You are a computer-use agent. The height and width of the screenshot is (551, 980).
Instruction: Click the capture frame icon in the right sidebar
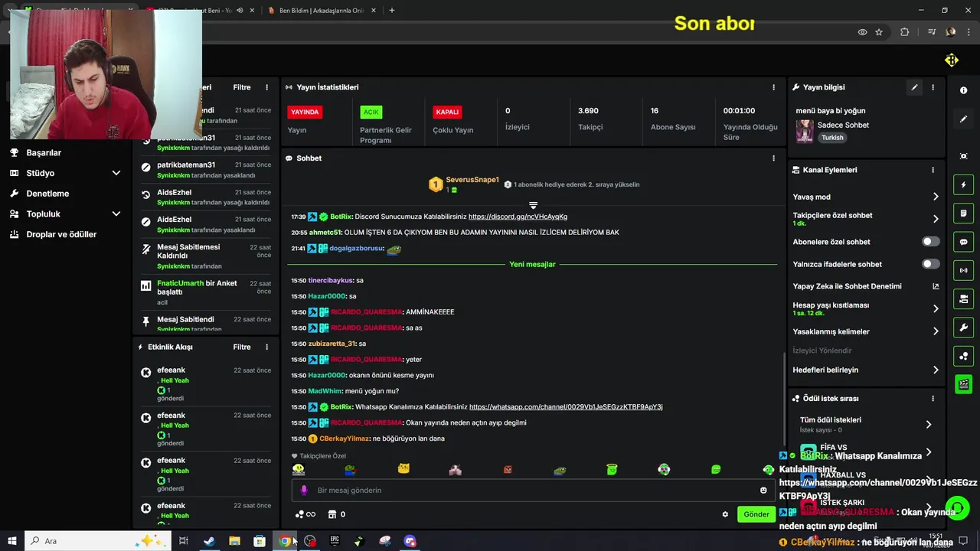tap(963, 156)
